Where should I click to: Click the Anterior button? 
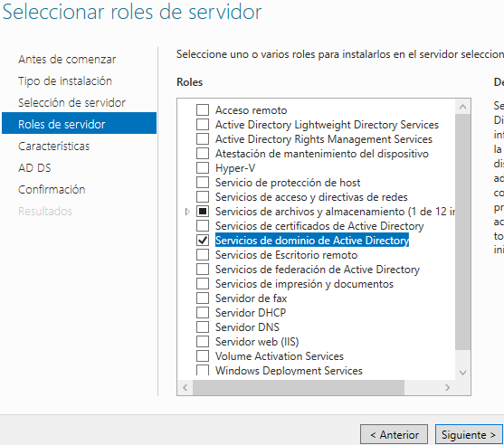(x=395, y=435)
